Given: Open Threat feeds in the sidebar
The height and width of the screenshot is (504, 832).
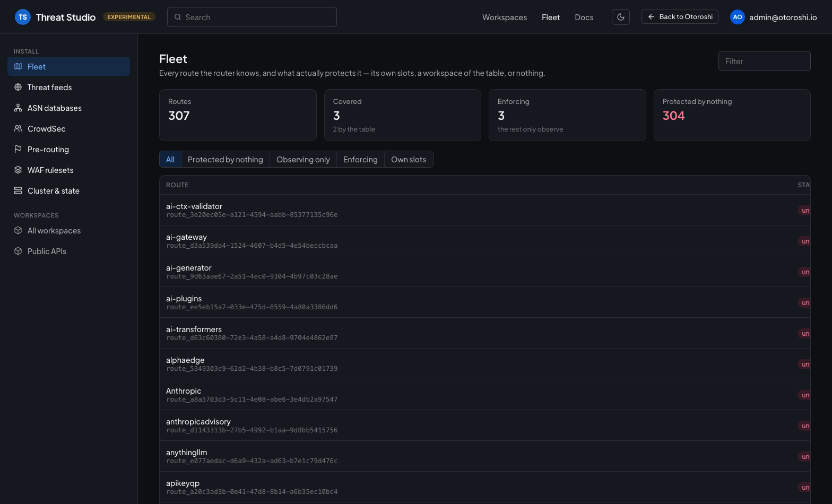Looking at the screenshot, I should pyautogui.click(x=69, y=87).
